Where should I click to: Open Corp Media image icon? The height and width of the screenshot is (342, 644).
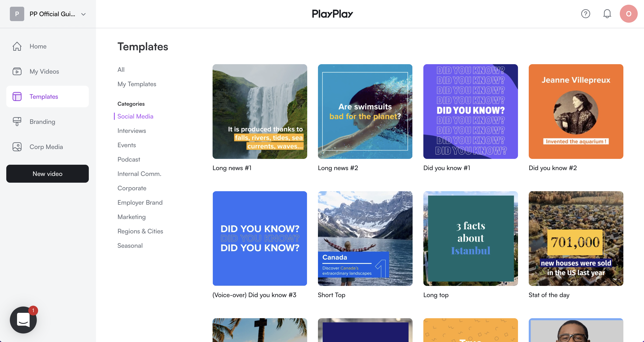(17, 147)
